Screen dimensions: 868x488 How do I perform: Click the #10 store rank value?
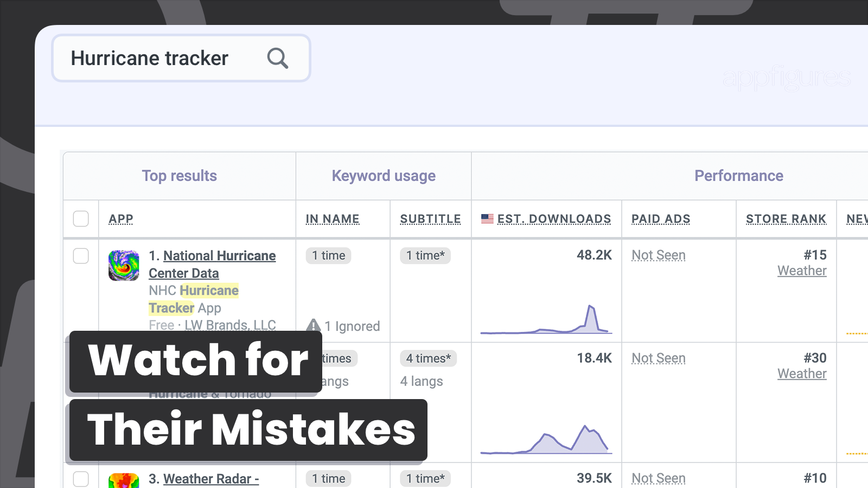[815, 479]
